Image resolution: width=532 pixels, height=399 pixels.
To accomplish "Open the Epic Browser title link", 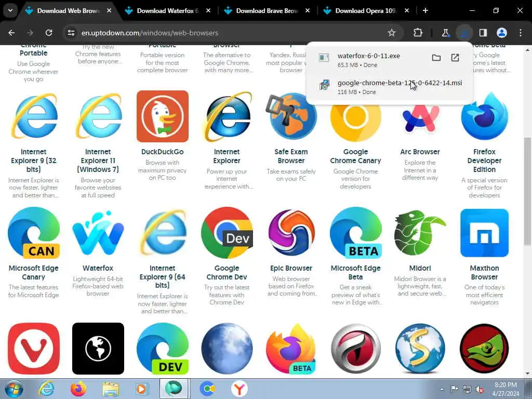I will point(291,268).
